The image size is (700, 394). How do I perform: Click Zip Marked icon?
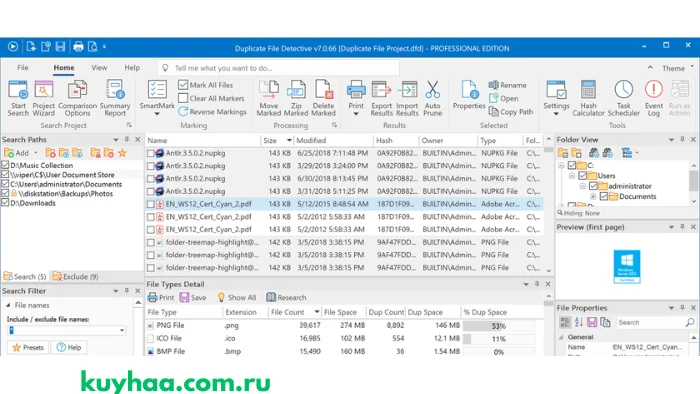click(296, 98)
